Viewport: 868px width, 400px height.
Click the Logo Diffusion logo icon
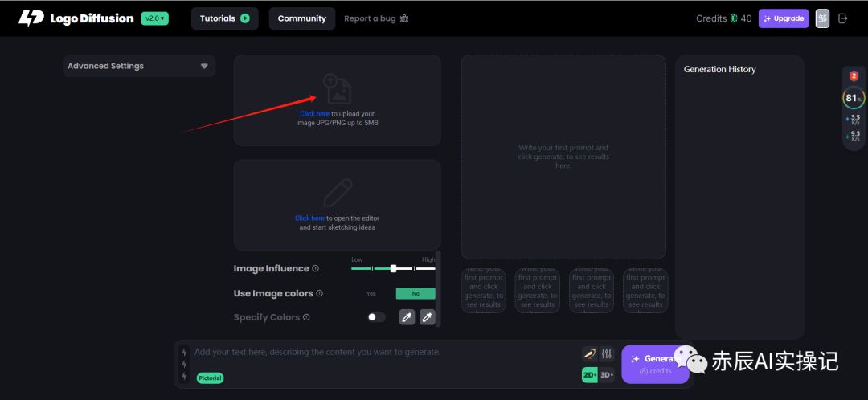click(31, 18)
